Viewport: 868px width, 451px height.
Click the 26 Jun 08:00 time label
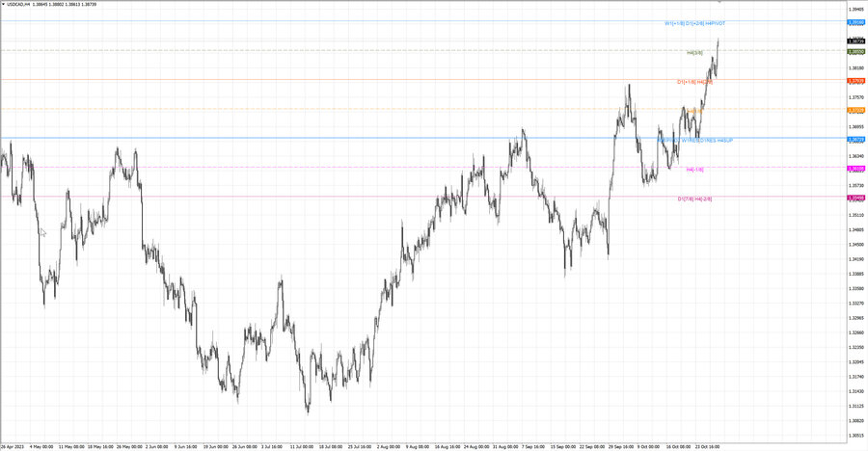[245, 446]
